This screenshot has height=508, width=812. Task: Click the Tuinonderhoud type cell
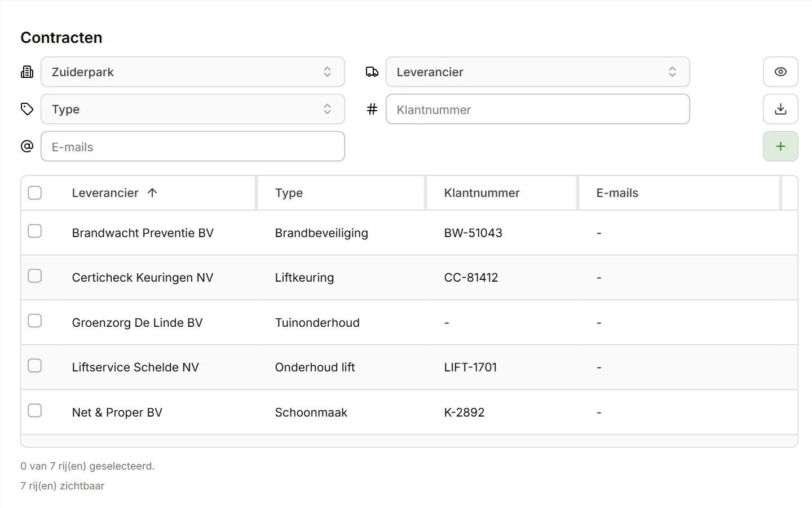317,322
